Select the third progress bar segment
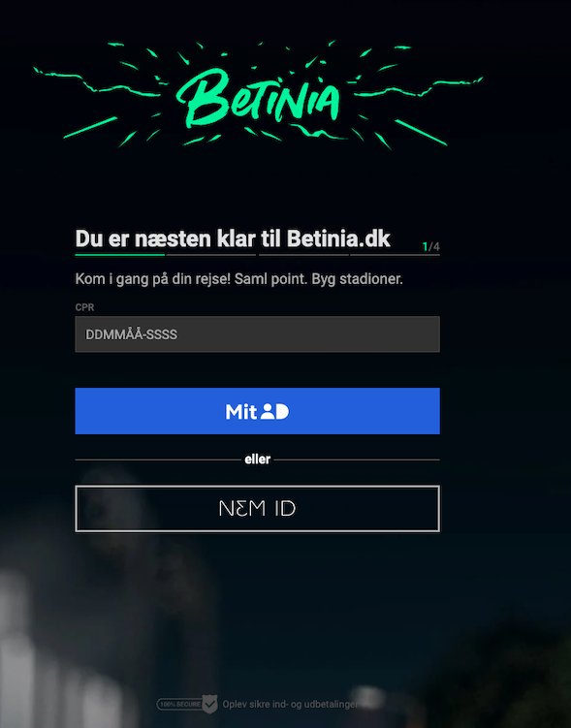Image resolution: width=571 pixels, height=728 pixels. pyautogui.click(x=303, y=254)
